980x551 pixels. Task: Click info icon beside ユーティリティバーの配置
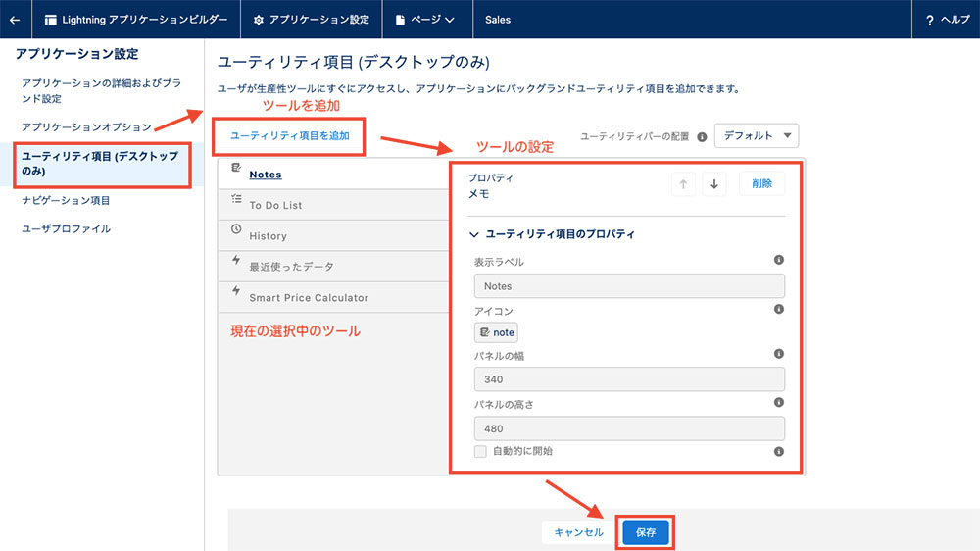click(702, 137)
